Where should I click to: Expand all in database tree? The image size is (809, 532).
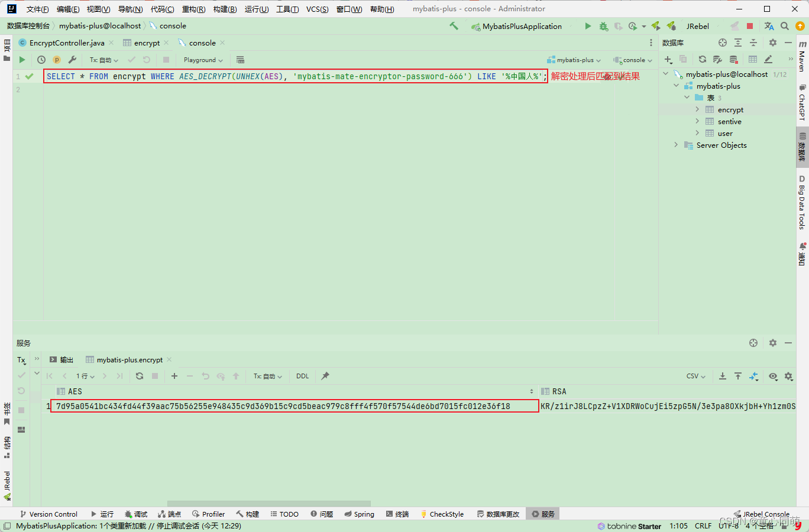click(x=738, y=43)
